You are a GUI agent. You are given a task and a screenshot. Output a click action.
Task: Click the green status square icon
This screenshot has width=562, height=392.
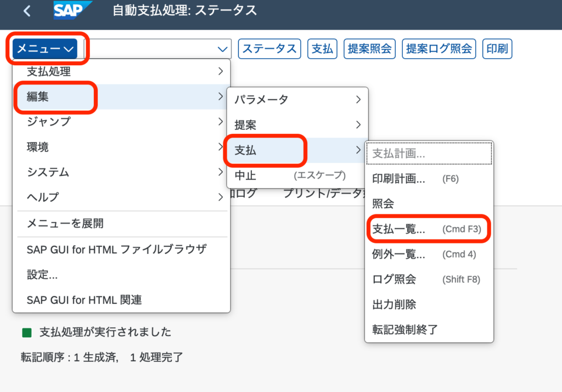coord(27,333)
